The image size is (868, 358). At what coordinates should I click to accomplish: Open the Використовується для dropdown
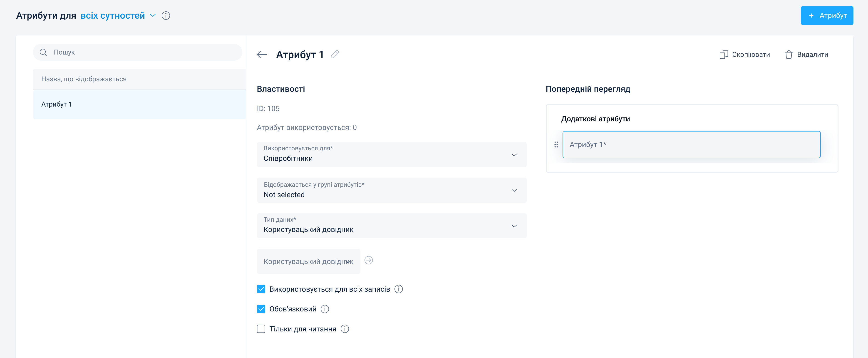pyautogui.click(x=392, y=155)
